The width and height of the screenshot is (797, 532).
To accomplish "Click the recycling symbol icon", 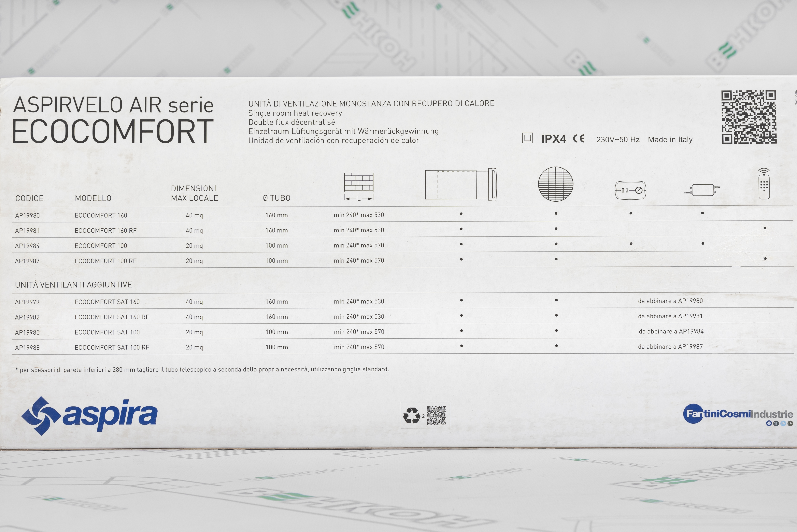I will 412,416.
